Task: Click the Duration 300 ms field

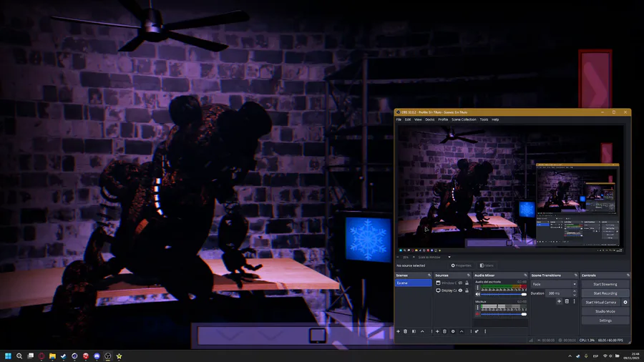Action: pyautogui.click(x=559, y=293)
